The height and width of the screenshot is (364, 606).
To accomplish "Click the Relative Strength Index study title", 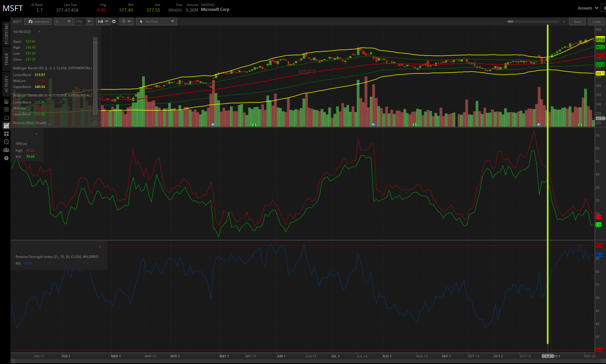I will (x=57, y=257).
